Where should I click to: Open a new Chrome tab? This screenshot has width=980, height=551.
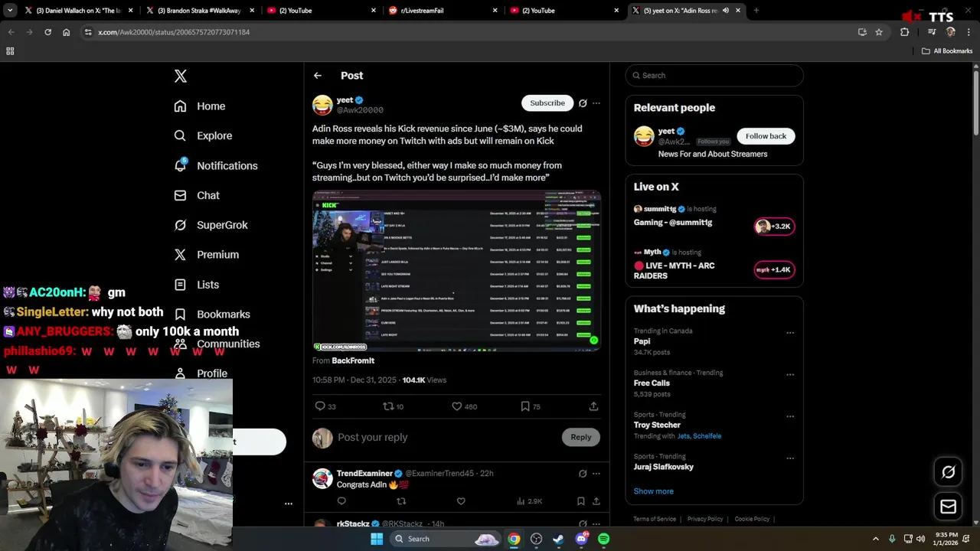(x=756, y=11)
